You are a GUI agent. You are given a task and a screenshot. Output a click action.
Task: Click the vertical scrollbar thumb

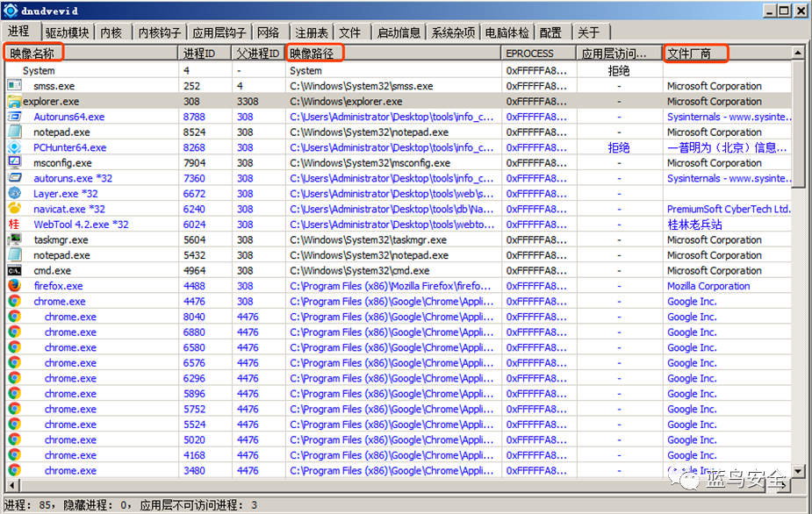(798, 123)
